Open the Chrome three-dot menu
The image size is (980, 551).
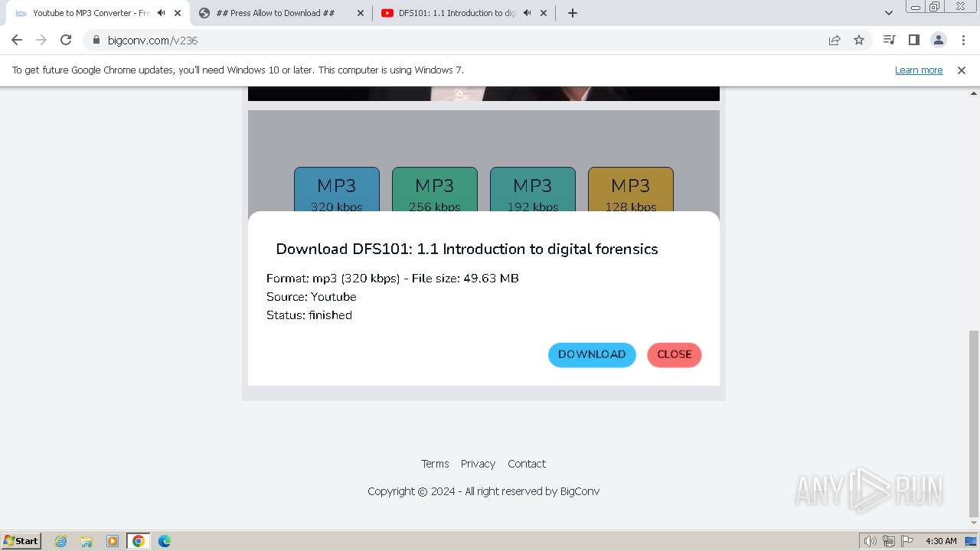coord(962,40)
